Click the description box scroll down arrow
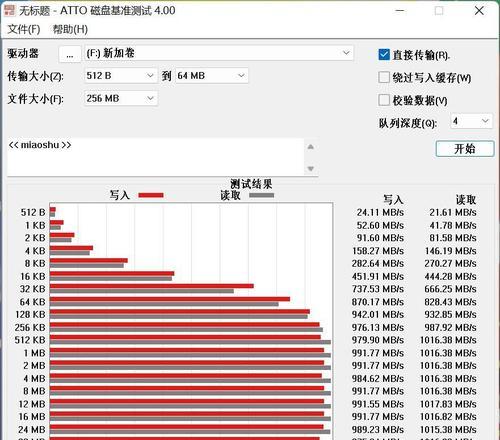 coord(310,169)
